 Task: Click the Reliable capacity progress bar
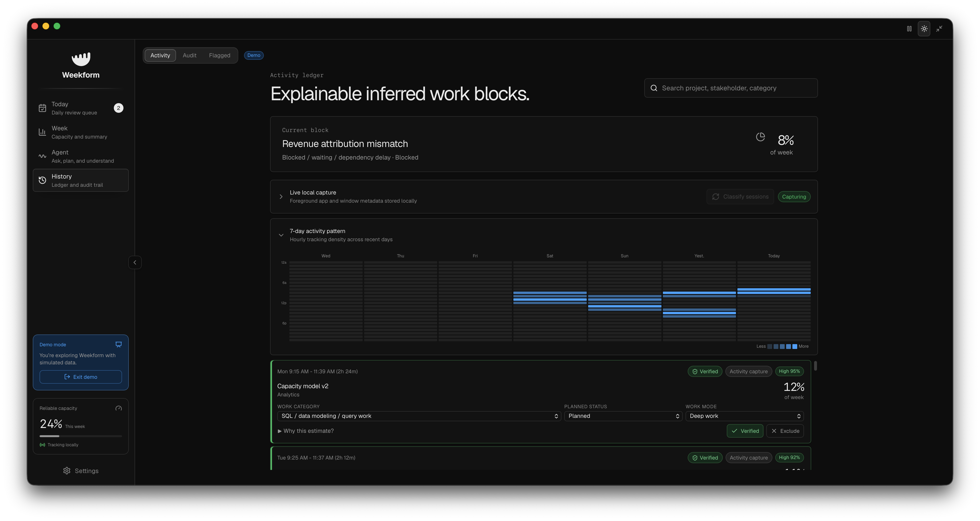[x=81, y=436]
